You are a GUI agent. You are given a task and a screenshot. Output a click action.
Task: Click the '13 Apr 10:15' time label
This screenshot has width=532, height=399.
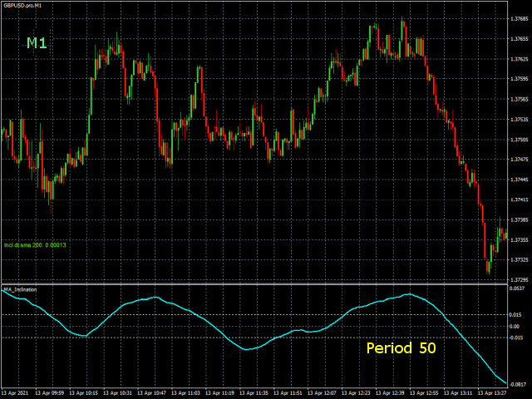point(83,393)
